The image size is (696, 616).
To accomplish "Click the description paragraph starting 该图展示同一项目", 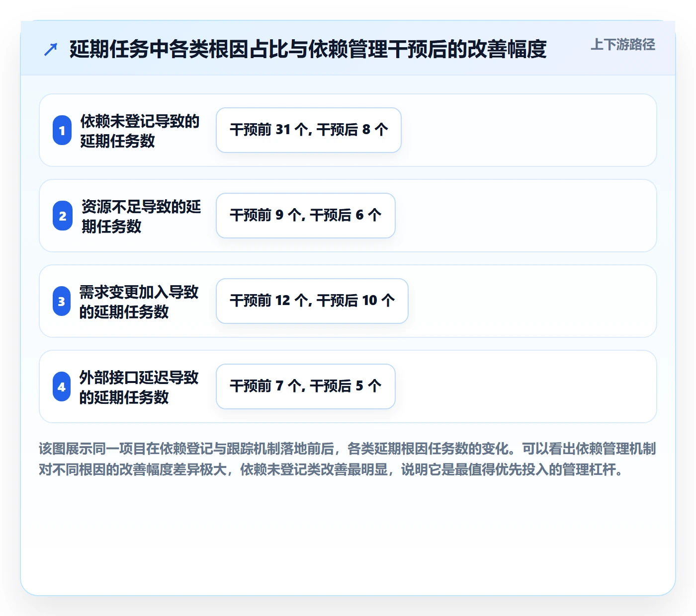I will [348, 459].
